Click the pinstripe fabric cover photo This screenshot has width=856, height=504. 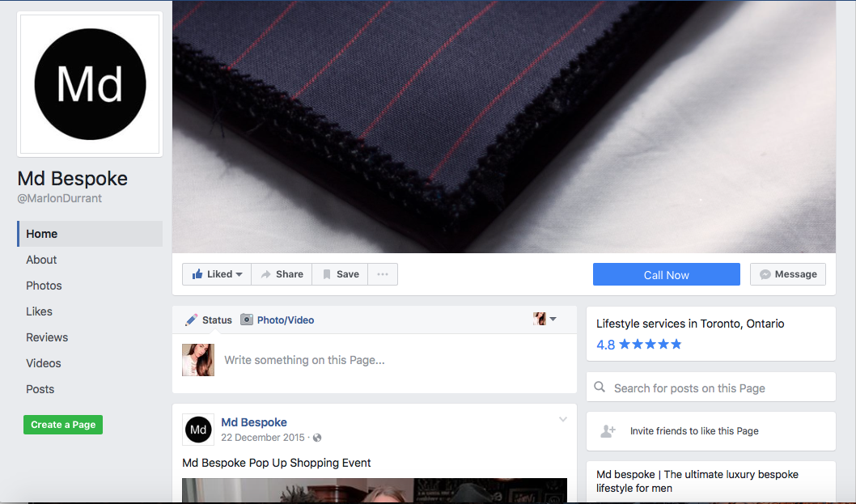click(x=504, y=127)
